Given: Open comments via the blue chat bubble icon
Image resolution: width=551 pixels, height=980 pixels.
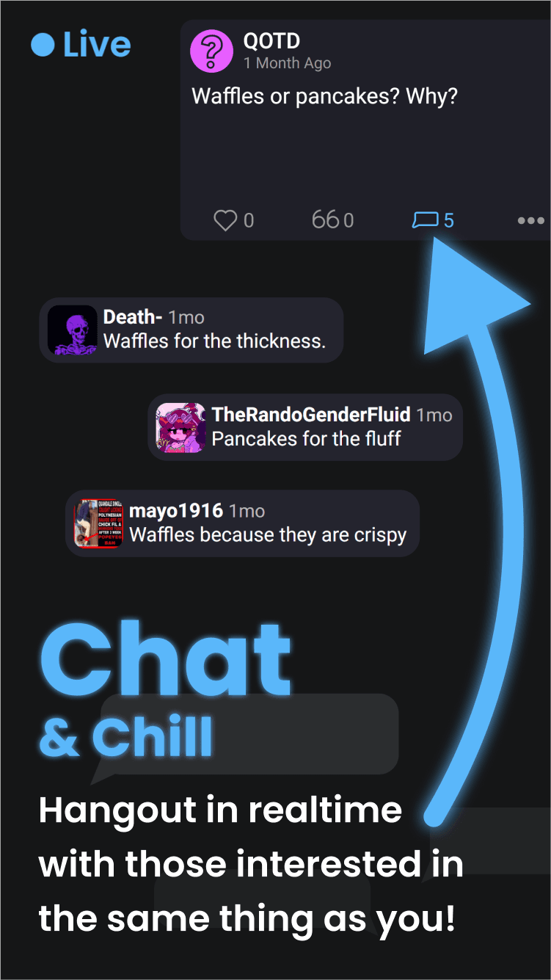Looking at the screenshot, I should point(426,219).
